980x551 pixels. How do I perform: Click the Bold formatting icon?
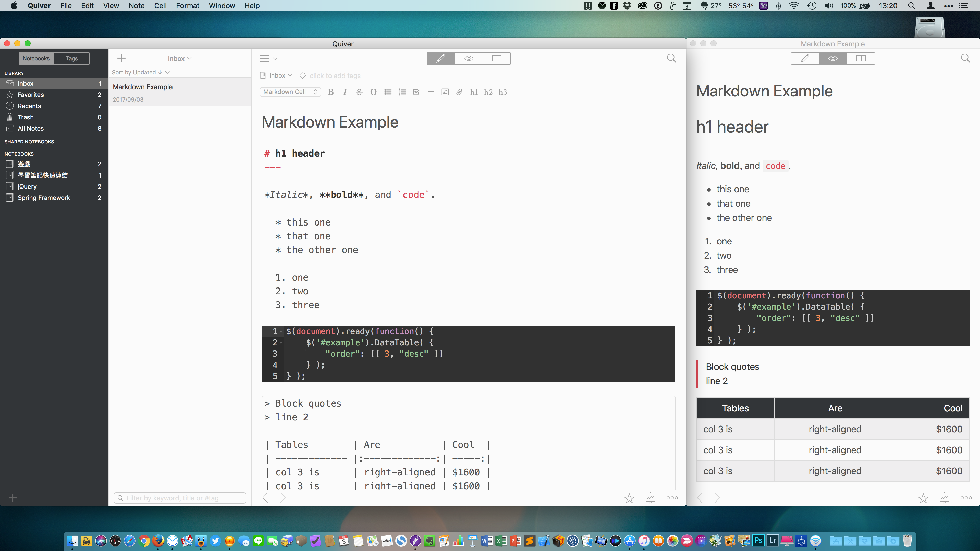point(330,92)
